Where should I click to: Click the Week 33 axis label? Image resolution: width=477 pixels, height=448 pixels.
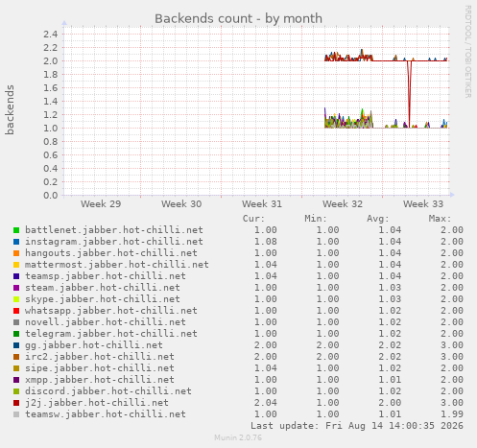(423, 204)
